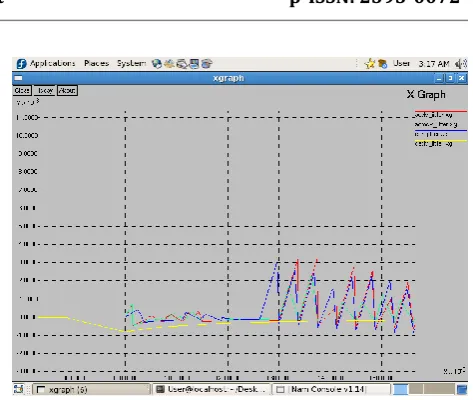Switch to Nam Console v1.14 taskbar entry
The width and height of the screenshot is (473, 400).
(x=331, y=389)
